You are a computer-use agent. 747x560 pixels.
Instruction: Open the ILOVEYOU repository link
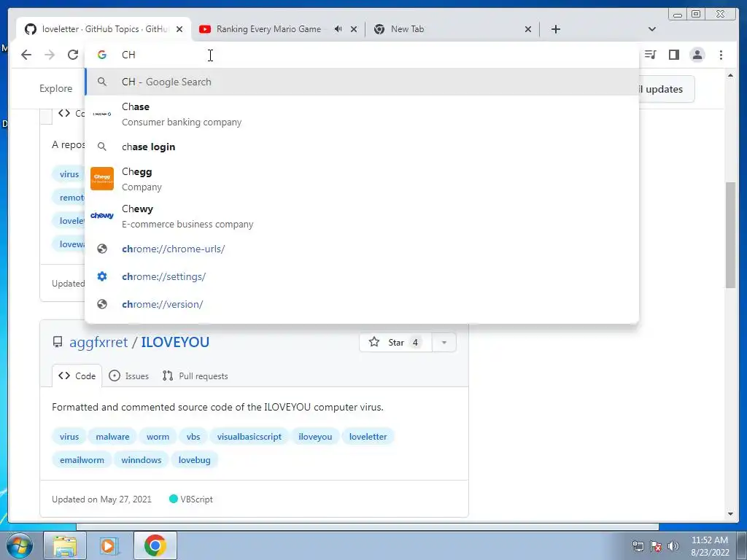(175, 343)
